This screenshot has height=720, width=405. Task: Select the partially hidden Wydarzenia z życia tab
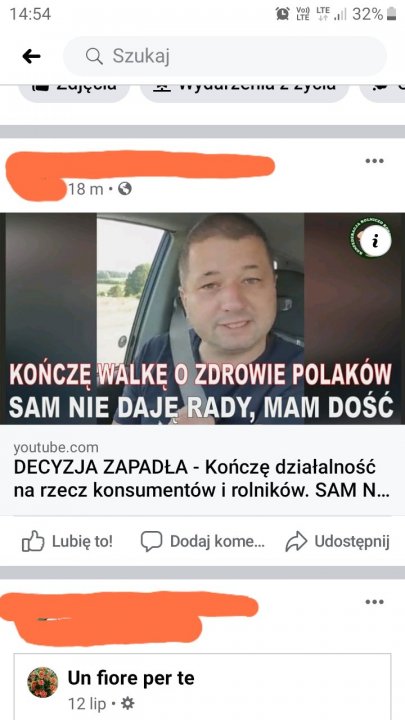[x=244, y=90]
